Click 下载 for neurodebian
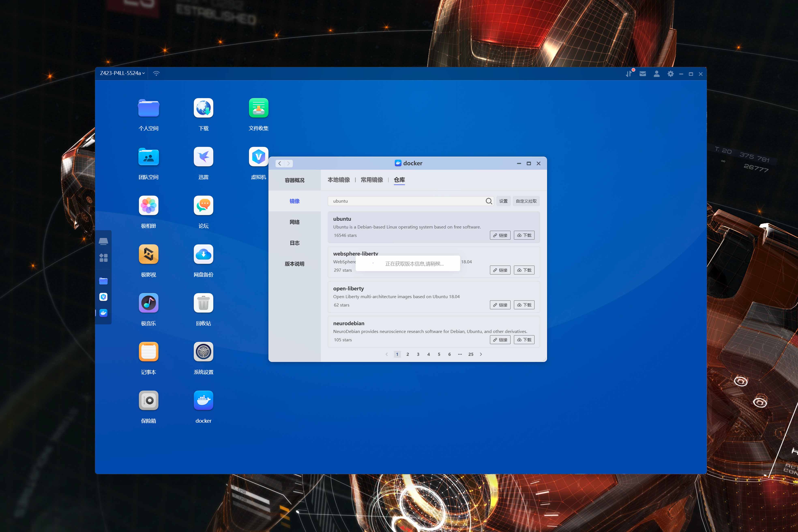The height and width of the screenshot is (532, 798). [524, 340]
